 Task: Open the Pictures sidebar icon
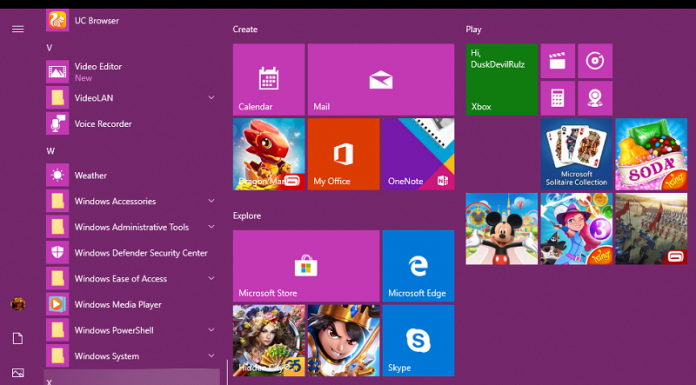pyautogui.click(x=18, y=373)
